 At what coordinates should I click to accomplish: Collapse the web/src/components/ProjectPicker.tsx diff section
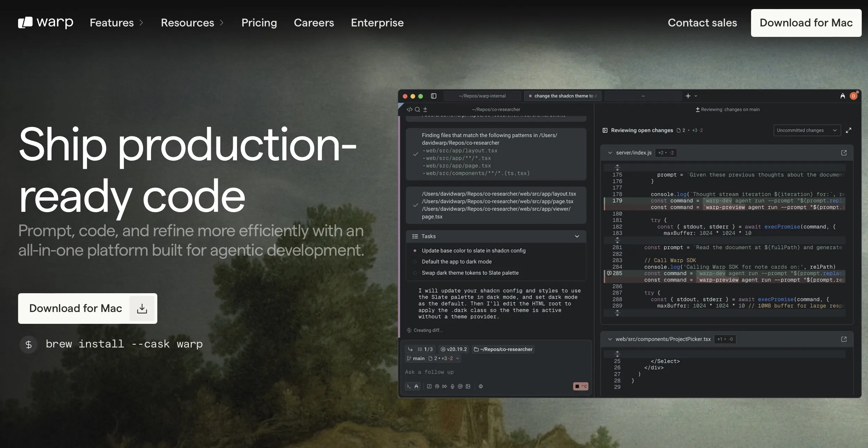point(610,339)
